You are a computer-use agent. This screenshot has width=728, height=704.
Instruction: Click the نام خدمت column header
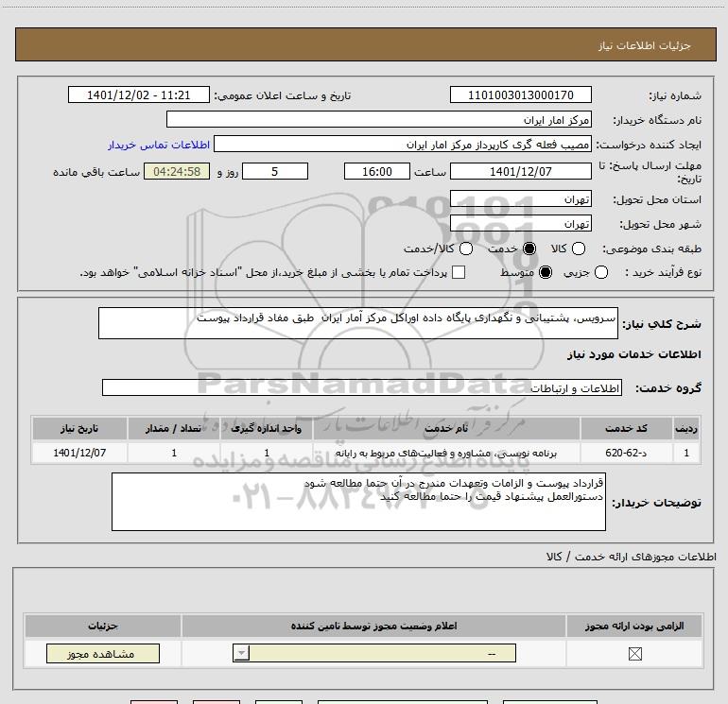pos(446,428)
